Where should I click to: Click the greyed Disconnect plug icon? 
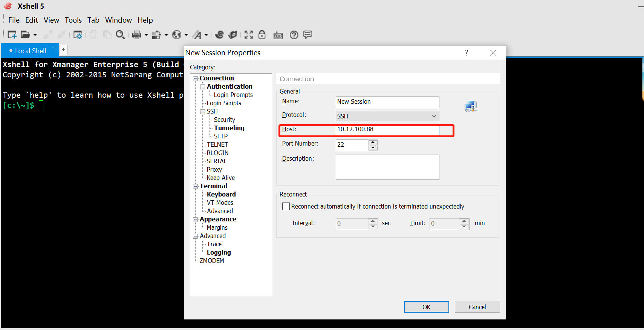pos(61,35)
